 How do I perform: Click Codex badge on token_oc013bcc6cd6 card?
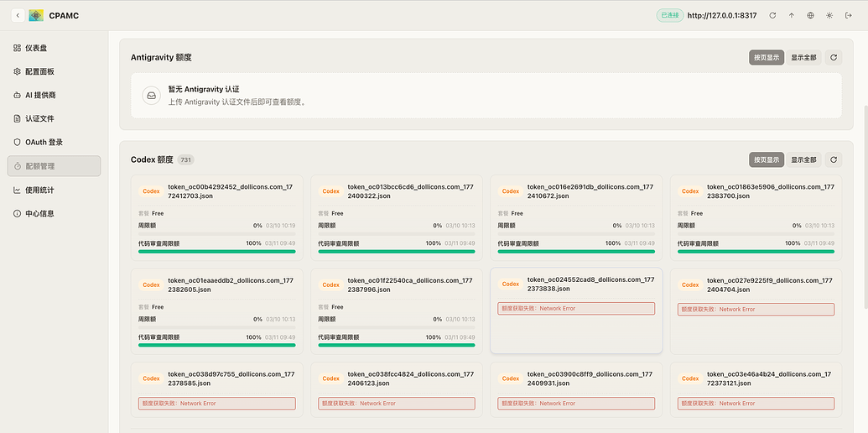click(x=331, y=191)
